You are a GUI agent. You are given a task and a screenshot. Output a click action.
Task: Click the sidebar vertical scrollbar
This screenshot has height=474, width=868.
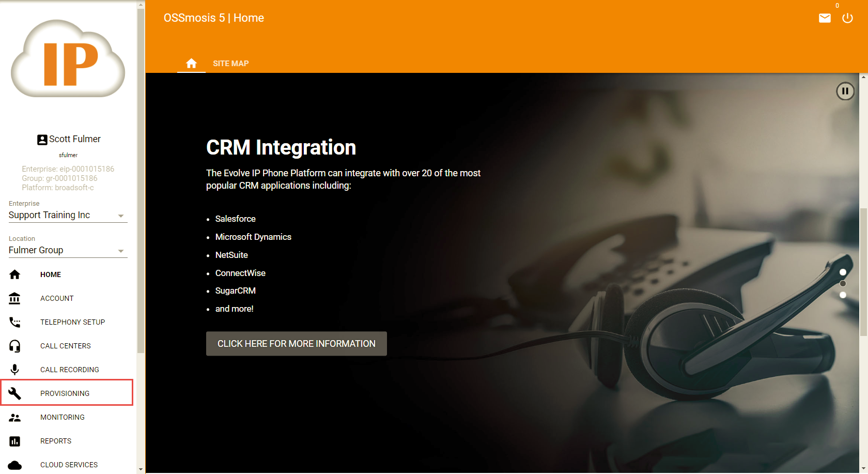(141, 181)
